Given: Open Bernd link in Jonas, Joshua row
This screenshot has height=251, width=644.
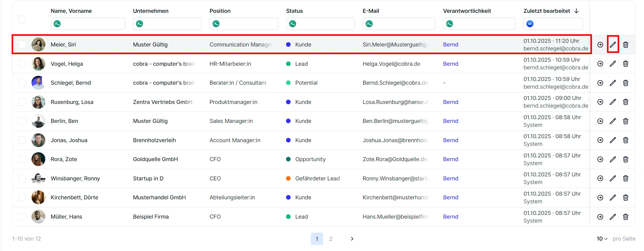Looking at the screenshot, I should point(450,140).
